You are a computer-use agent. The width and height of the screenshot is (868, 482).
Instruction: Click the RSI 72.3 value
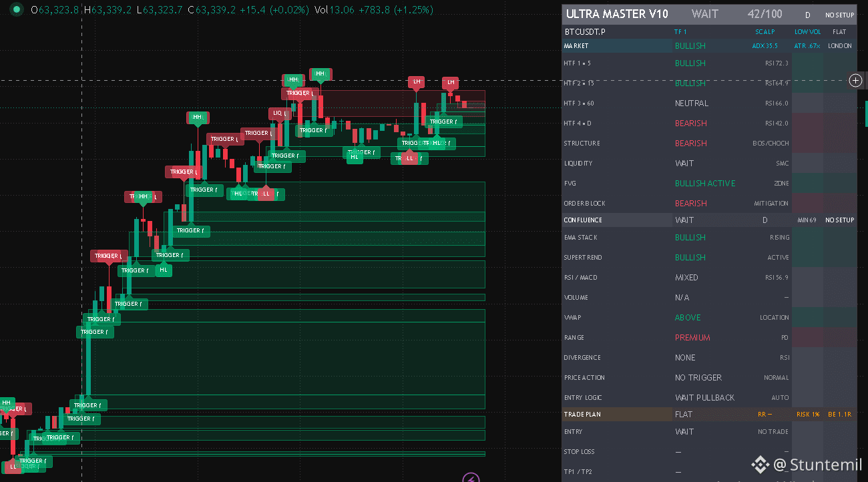pyautogui.click(x=777, y=63)
